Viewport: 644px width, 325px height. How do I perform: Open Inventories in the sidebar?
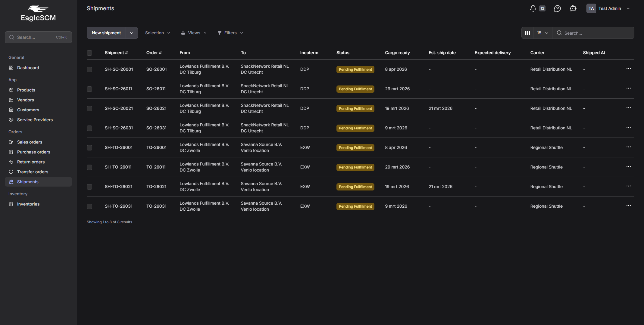point(38,204)
